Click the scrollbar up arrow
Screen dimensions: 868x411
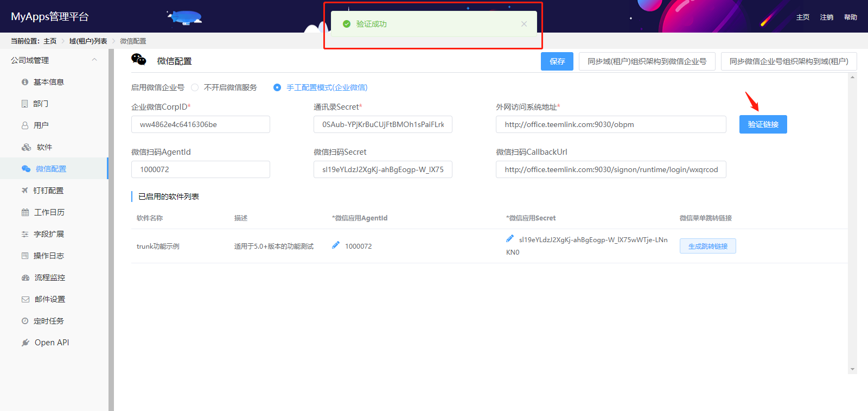pyautogui.click(x=852, y=77)
